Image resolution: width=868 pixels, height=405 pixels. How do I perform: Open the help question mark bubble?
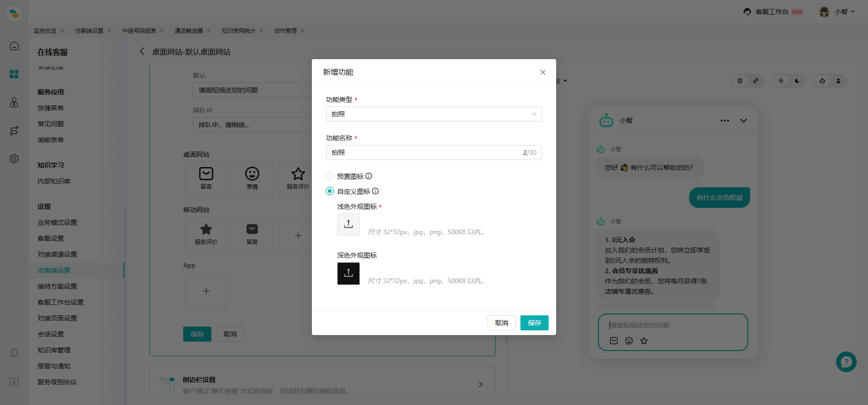[846, 362]
